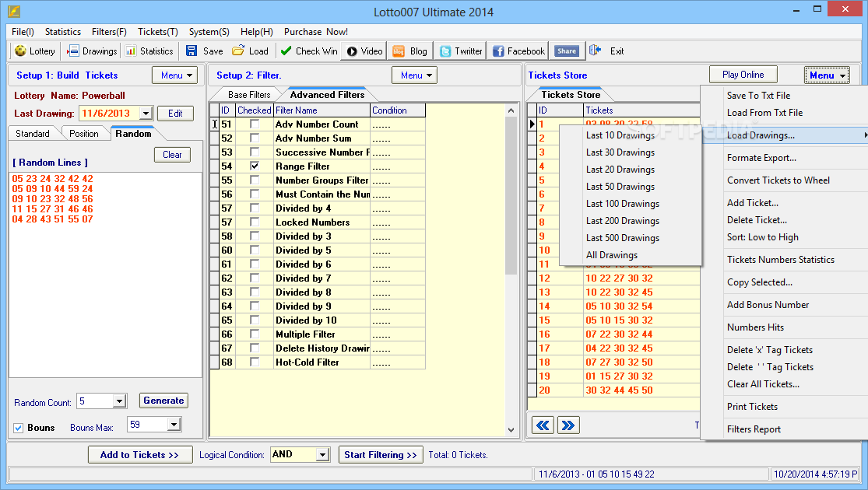The image size is (868, 490).
Task: Click Add to Tickets button
Action: (140, 454)
